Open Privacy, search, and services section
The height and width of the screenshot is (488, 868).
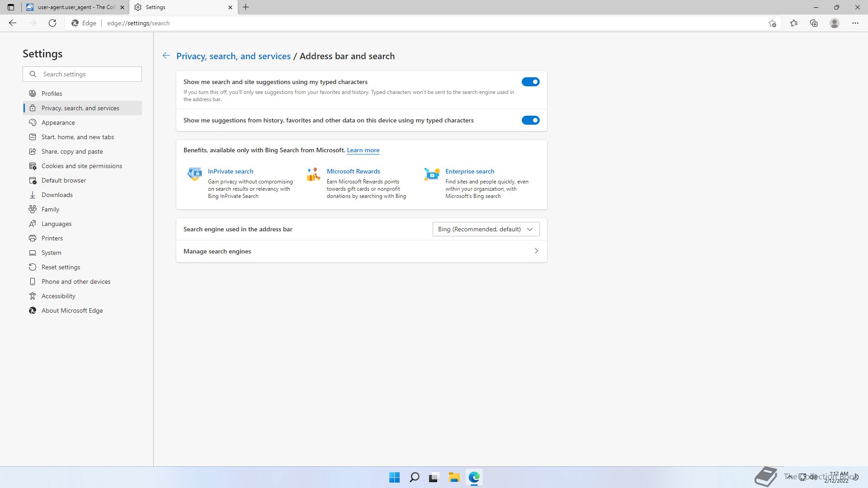[82, 108]
